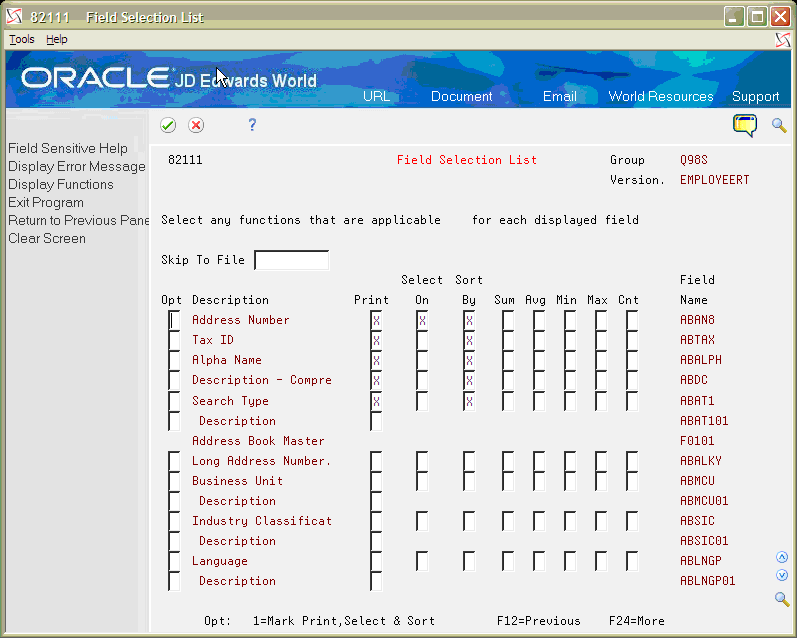Click the menu bar corner logo icon
Image resolution: width=797 pixels, height=638 pixels.
click(783, 39)
